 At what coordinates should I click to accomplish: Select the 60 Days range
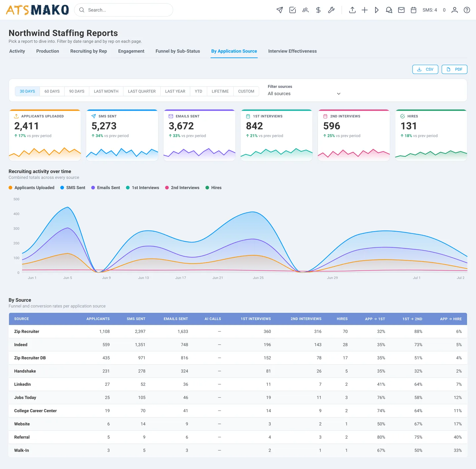(52, 91)
